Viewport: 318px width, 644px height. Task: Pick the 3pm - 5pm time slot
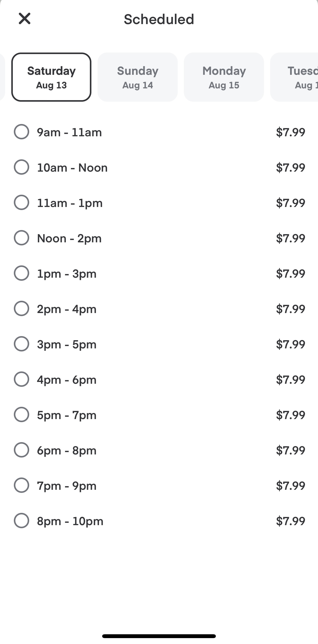[x=22, y=344]
